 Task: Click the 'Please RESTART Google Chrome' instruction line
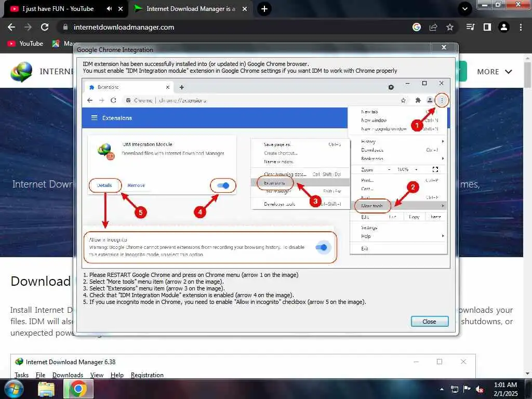[x=191, y=275]
